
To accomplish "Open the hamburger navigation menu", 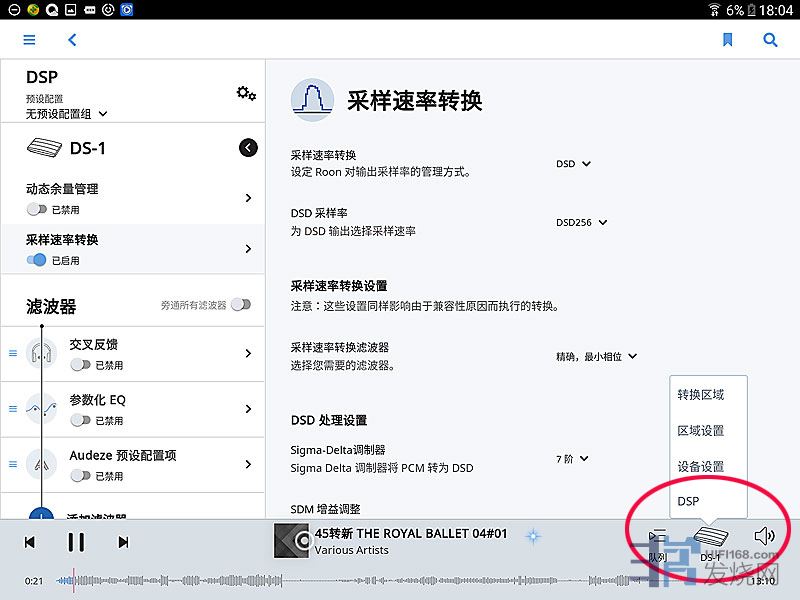I will tap(29, 40).
